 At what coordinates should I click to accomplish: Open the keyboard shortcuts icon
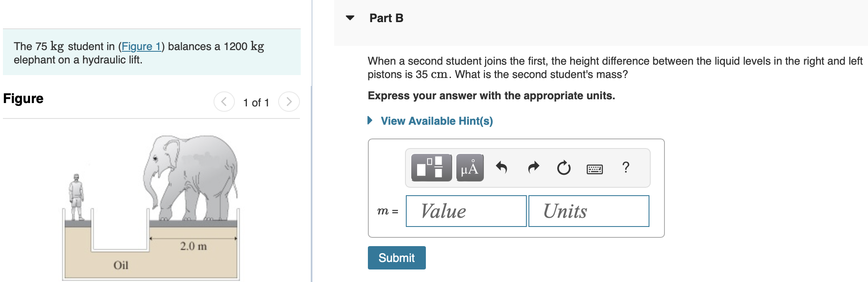pos(594,169)
